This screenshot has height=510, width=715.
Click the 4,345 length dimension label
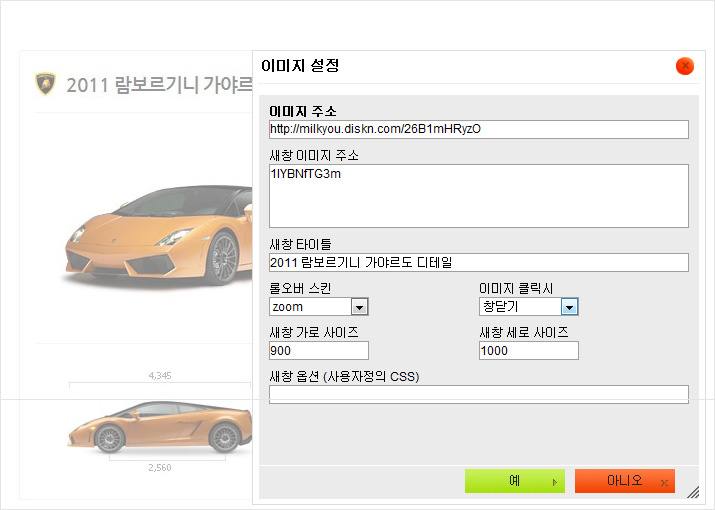pos(160,376)
